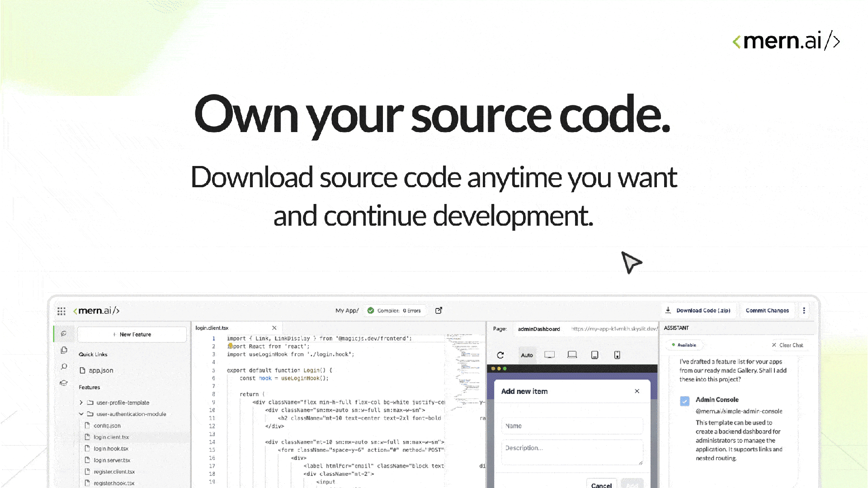Click the app.json file icon
868x488 pixels.
(82, 370)
